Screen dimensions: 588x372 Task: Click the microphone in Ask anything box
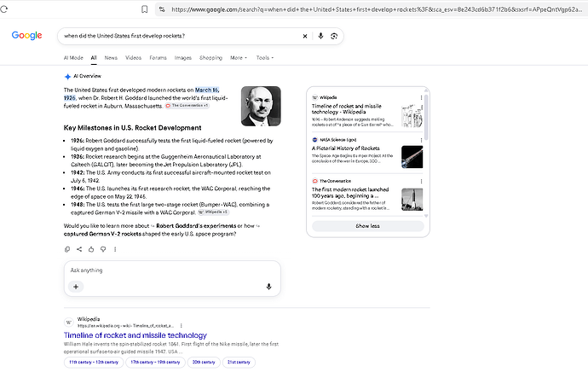[x=268, y=287]
